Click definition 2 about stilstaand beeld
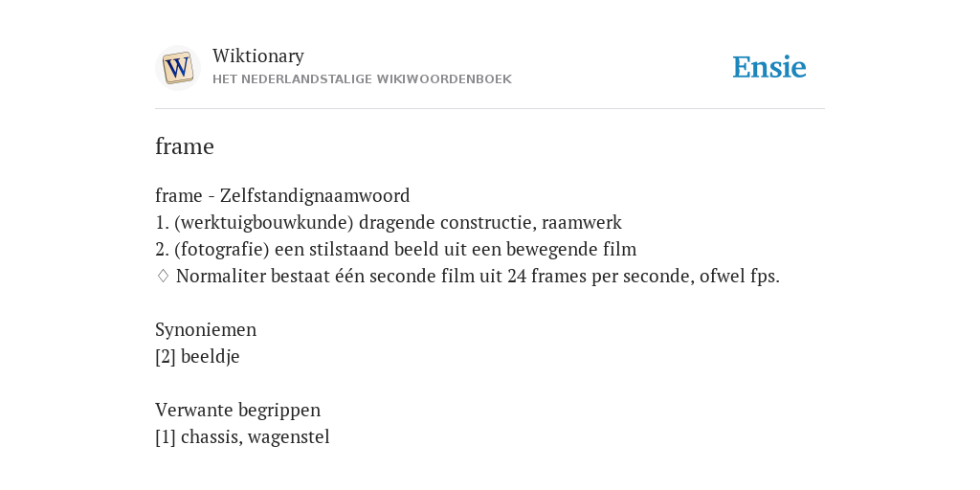Viewport: 980px width, 490px height. [395, 250]
